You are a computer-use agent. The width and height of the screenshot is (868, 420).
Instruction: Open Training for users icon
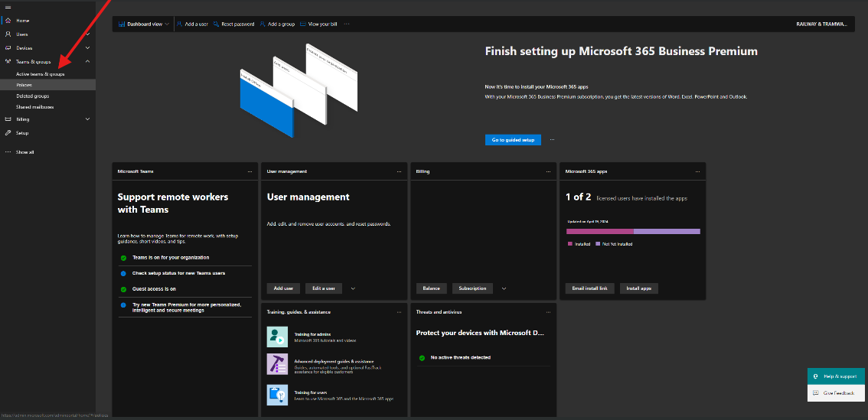coord(277,395)
